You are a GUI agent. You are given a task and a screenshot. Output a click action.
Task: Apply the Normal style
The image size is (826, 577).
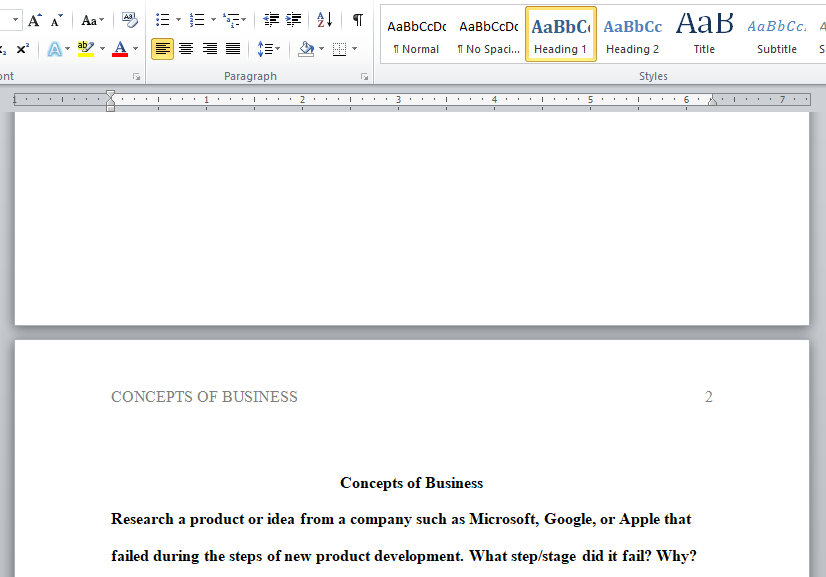coord(416,35)
